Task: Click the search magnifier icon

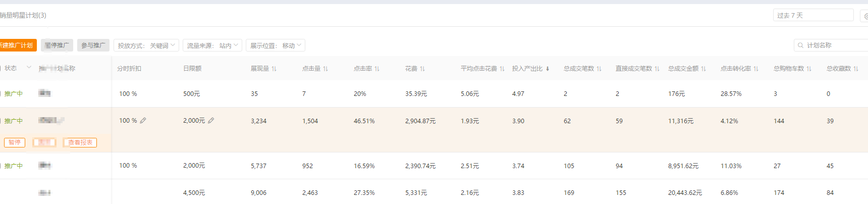Action: (800, 45)
